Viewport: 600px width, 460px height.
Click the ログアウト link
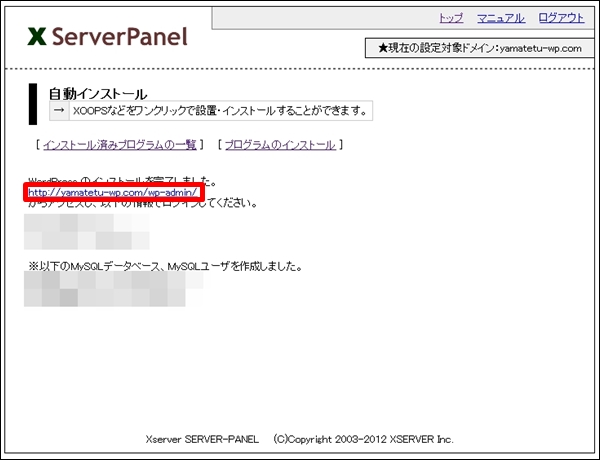pyautogui.click(x=561, y=18)
